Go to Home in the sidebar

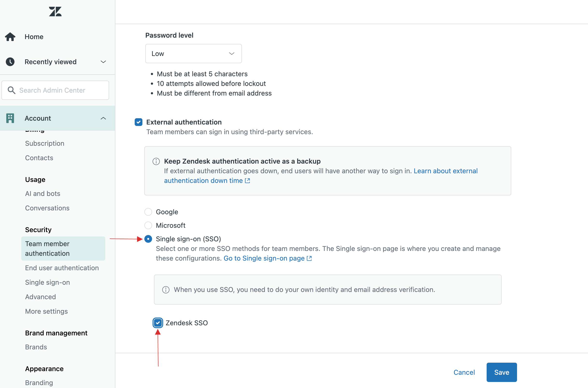34,37
